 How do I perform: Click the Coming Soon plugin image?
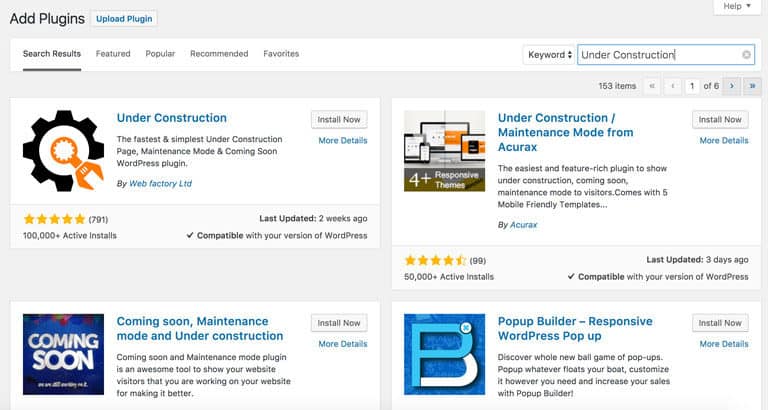63,354
